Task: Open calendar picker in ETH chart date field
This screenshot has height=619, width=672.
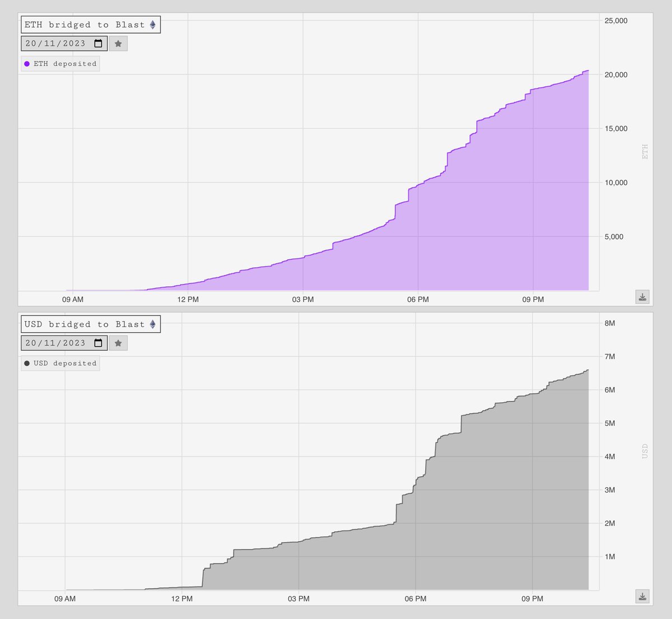Action: pyautogui.click(x=98, y=44)
